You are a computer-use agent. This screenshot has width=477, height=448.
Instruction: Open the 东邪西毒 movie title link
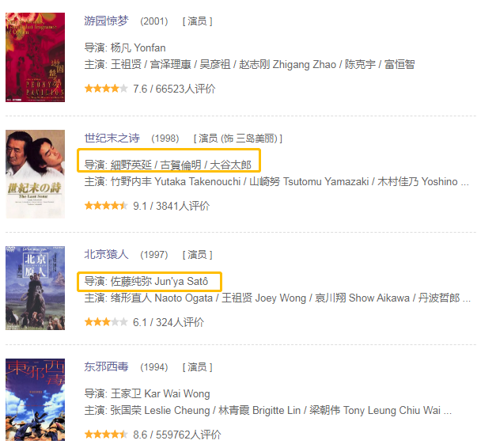(x=107, y=366)
